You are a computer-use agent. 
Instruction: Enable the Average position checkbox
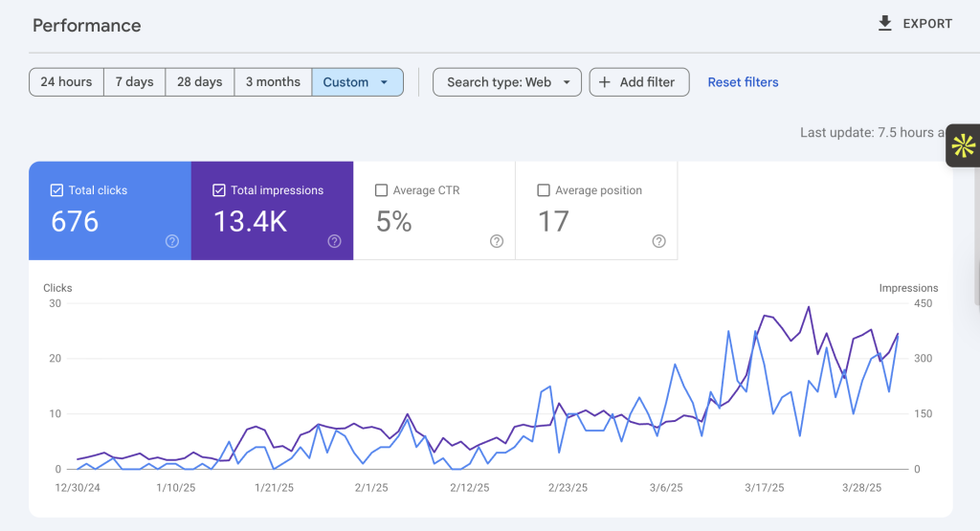tap(544, 189)
